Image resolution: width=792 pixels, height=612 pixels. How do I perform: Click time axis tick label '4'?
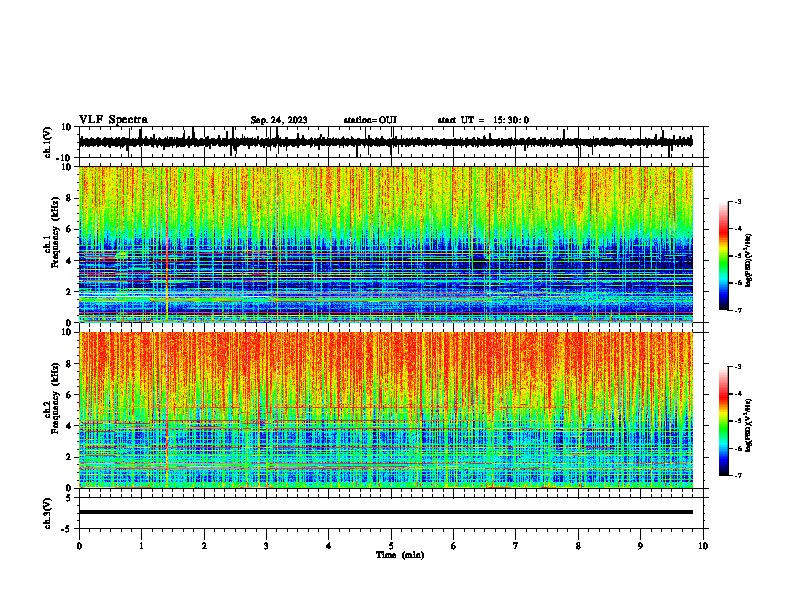click(x=329, y=546)
